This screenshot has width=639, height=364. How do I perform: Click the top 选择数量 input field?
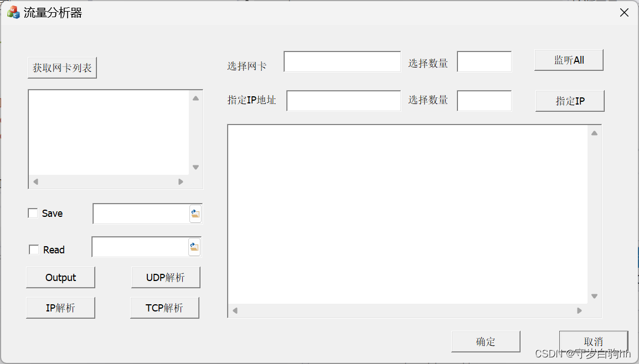pos(485,61)
